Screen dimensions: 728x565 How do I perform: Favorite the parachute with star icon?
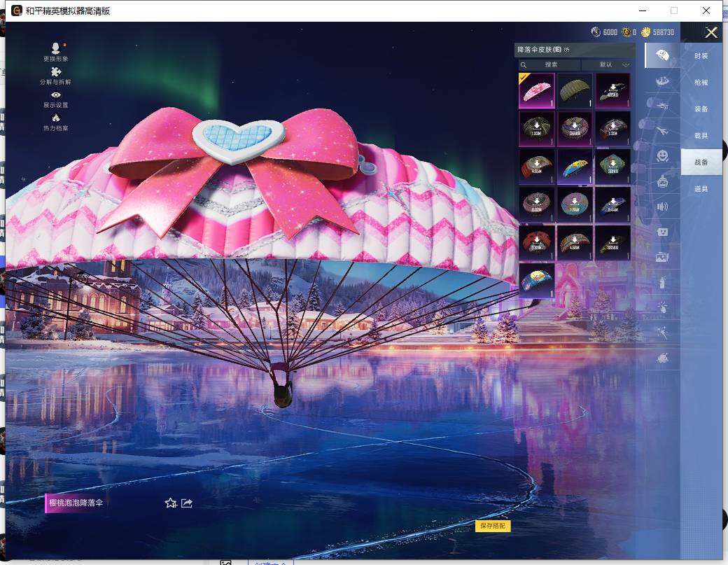170,503
